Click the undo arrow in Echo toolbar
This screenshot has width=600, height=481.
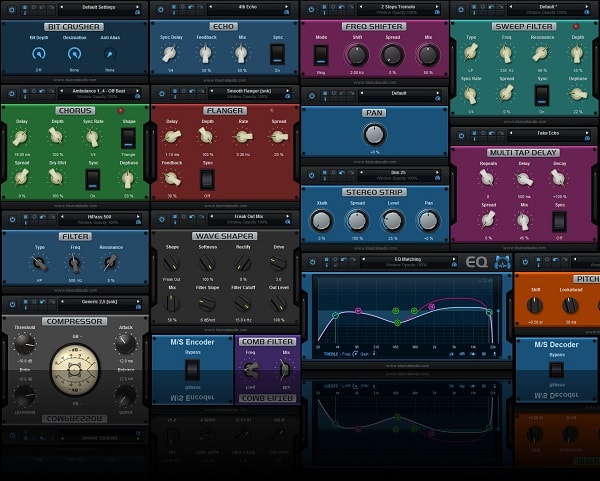point(191,8)
